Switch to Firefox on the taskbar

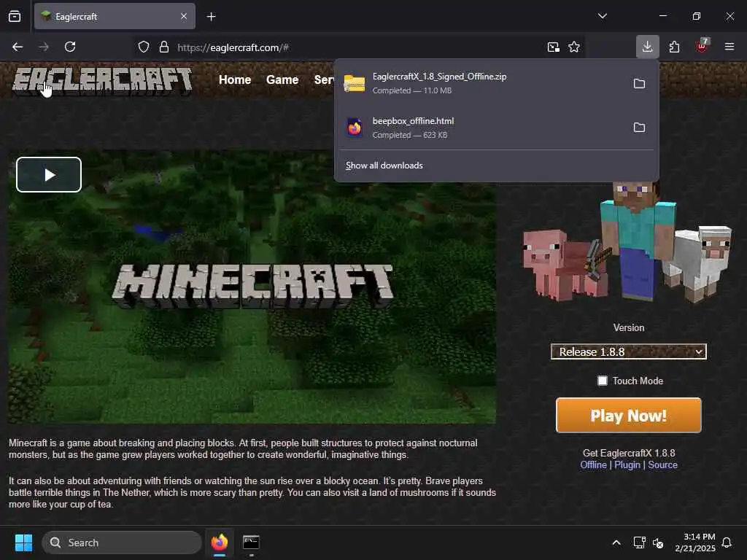(x=220, y=542)
